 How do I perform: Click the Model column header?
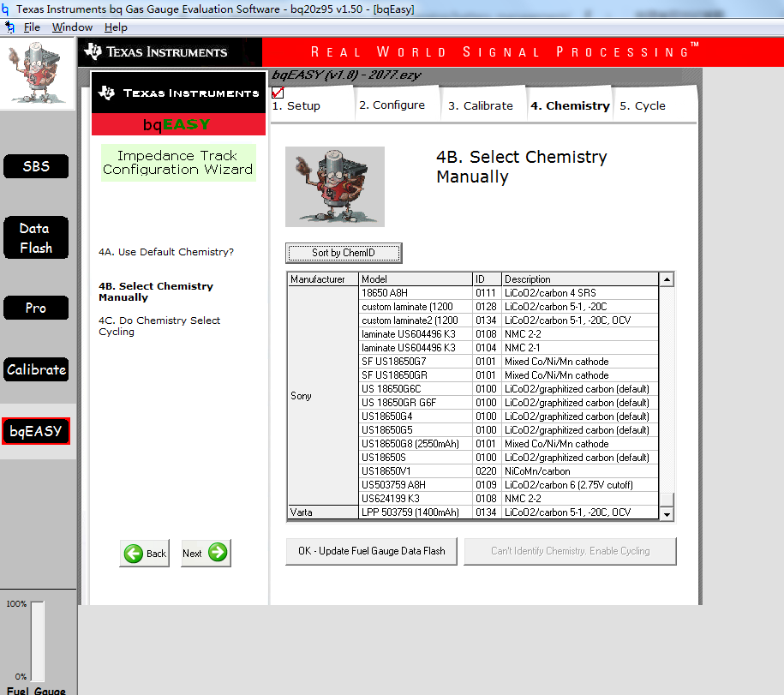point(416,279)
